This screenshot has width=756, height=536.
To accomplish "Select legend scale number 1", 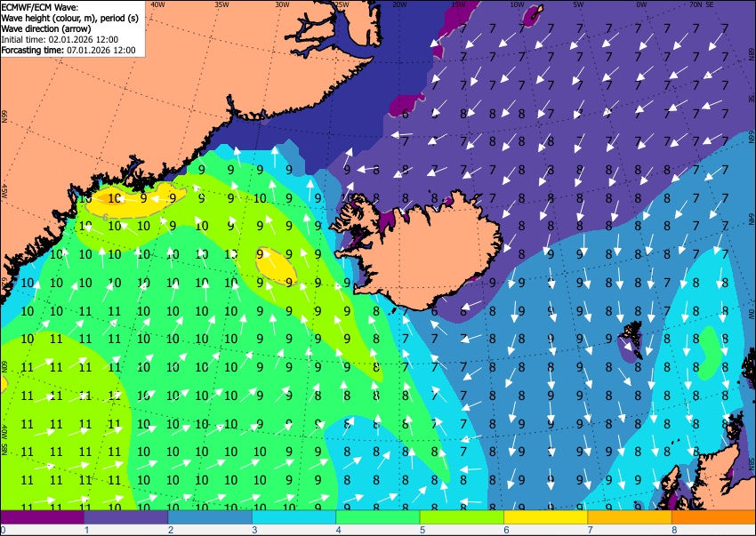I will (x=87, y=530).
